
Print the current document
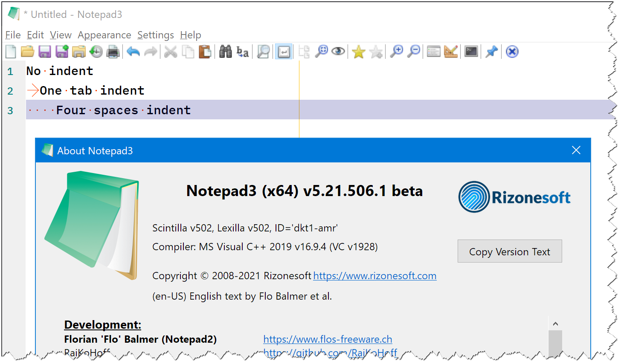pos(112,51)
